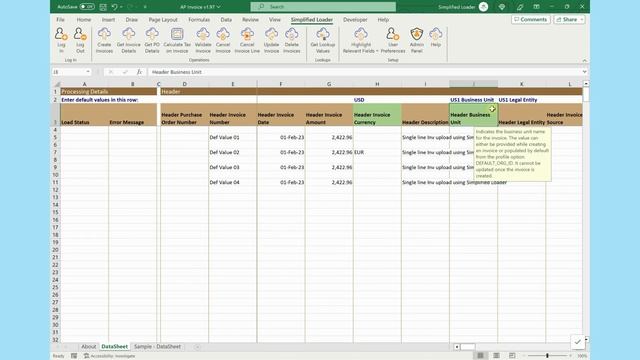Click Accessibility: Investigate in status bar
The height and width of the screenshot is (360, 640).
pos(109,356)
